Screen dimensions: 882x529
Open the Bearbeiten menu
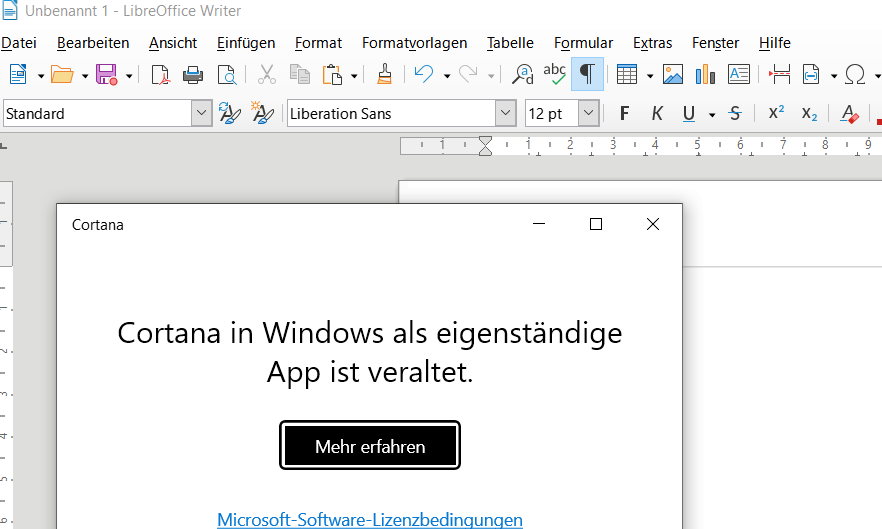[x=93, y=43]
